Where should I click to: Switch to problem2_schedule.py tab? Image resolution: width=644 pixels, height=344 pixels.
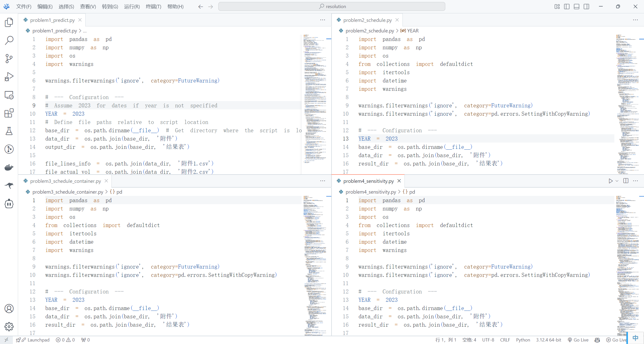367,20
